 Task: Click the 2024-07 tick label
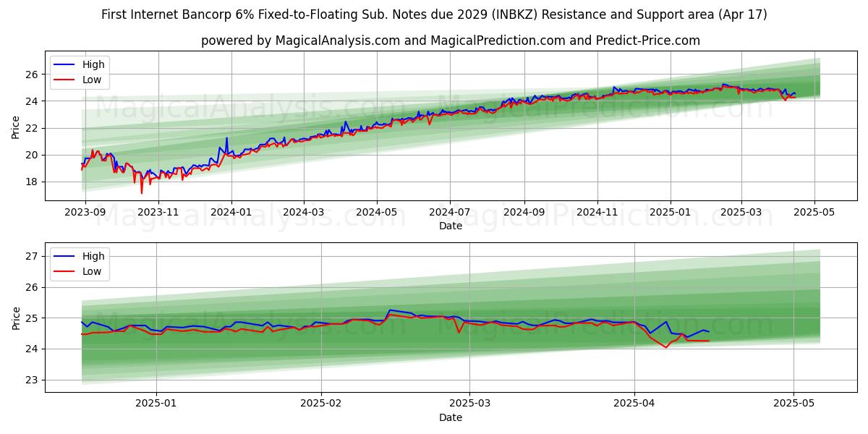point(450,212)
